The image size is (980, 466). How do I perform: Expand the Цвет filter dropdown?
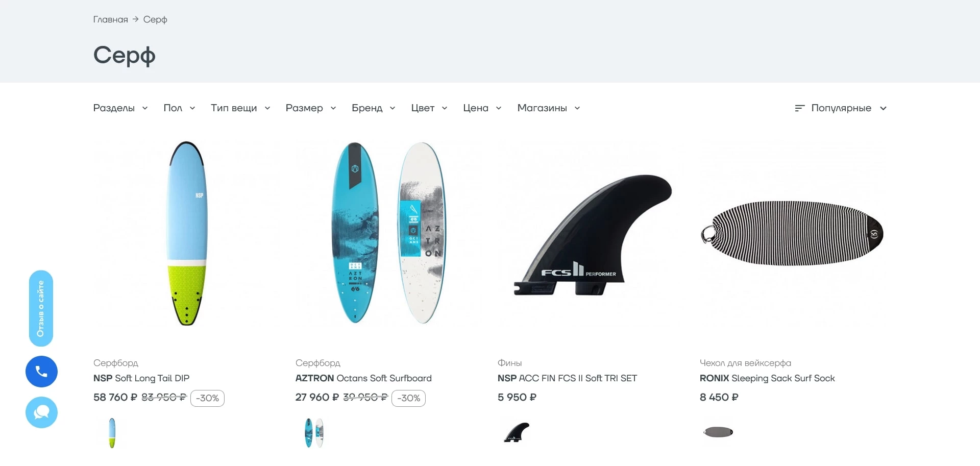(429, 108)
